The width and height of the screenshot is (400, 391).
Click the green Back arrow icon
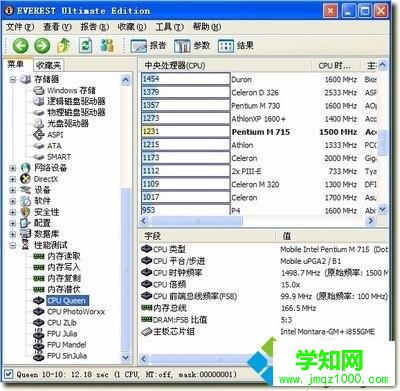20,46
